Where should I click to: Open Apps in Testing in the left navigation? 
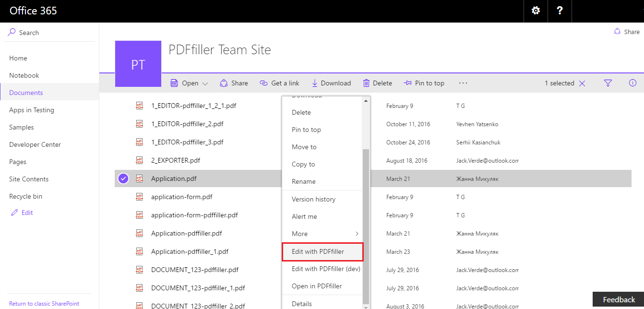(32, 110)
